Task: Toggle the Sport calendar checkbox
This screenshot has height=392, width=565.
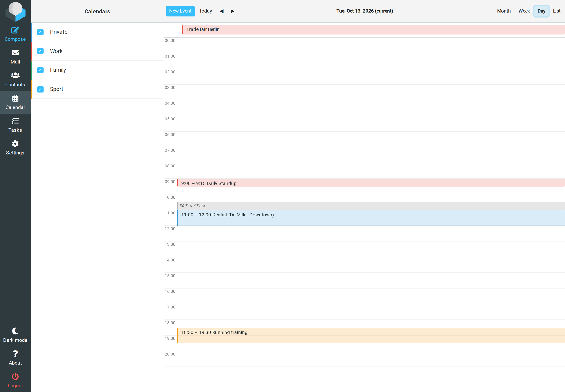Action: [x=40, y=89]
